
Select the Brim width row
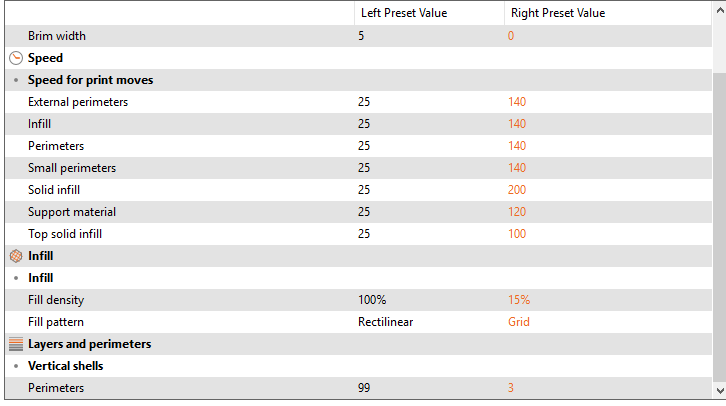(358, 36)
